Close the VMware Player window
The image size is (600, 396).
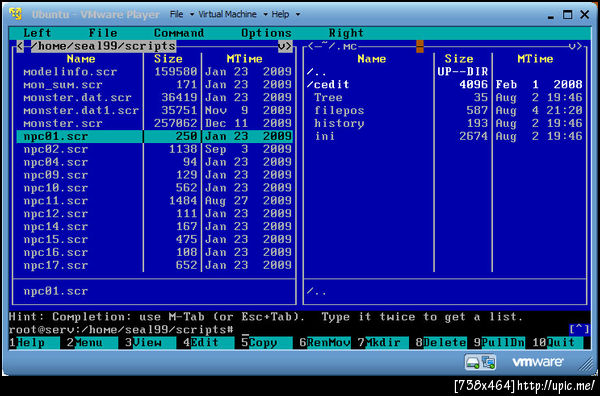585,15
